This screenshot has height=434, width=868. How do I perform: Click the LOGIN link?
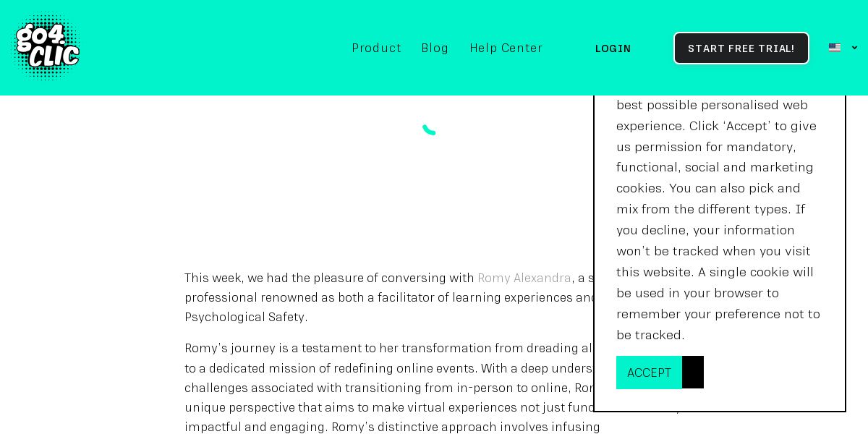pyautogui.click(x=613, y=48)
